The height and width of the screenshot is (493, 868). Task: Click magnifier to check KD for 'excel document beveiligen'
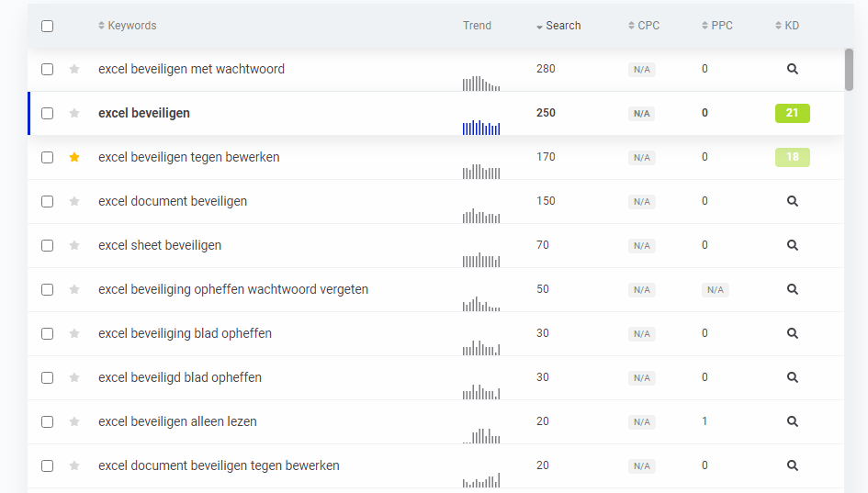(x=792, y=201)
